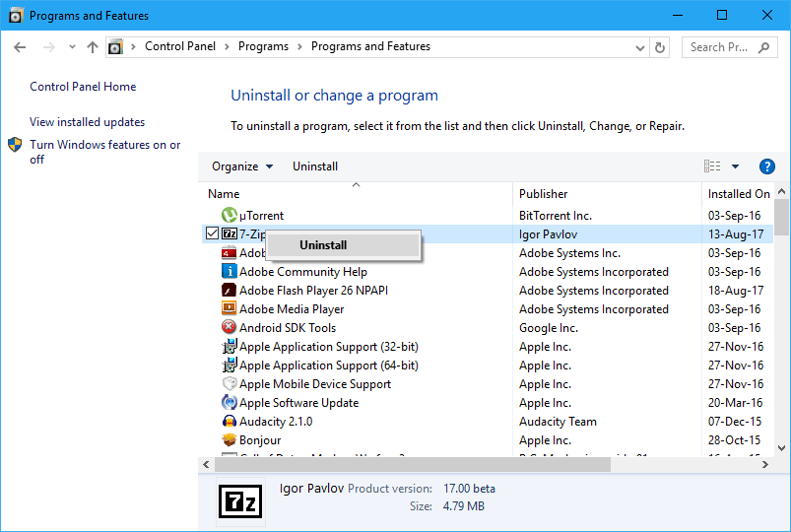The image size is (791, 532).
Task: Refresh the Programs and Features list
Action: (659, 47)
